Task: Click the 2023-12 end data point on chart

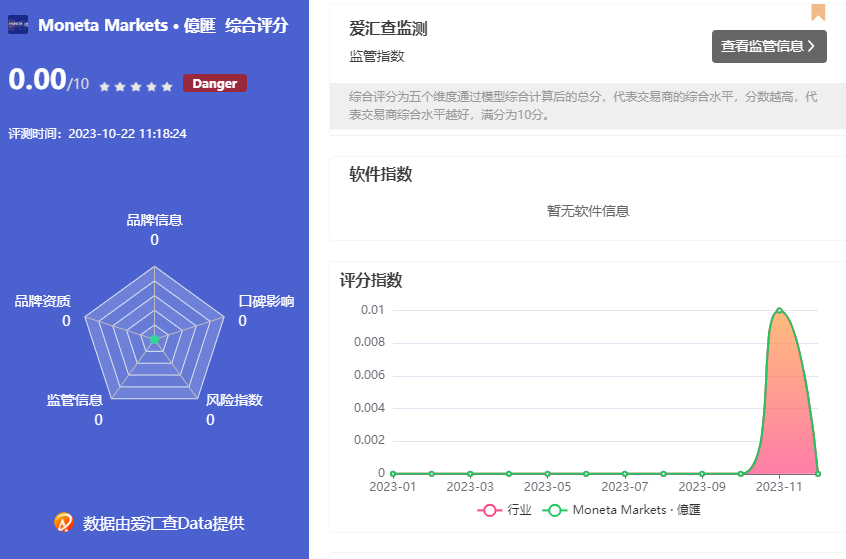Action: 818,474
